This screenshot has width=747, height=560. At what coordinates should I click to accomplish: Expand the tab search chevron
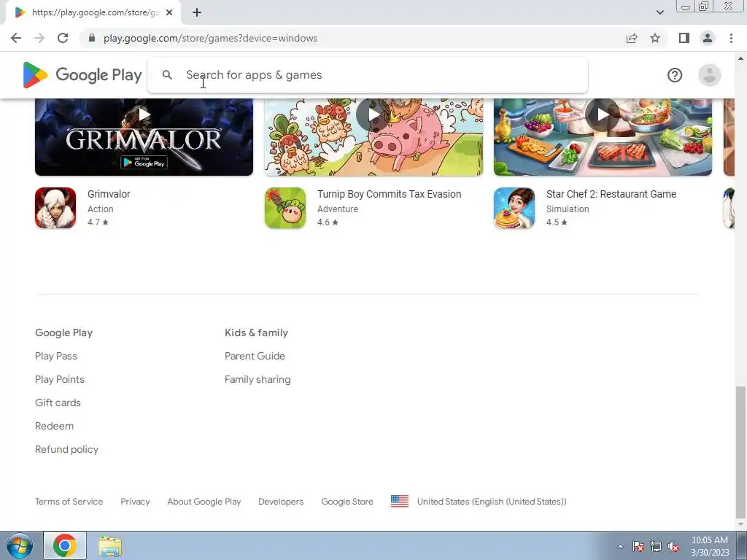(659, 12)
